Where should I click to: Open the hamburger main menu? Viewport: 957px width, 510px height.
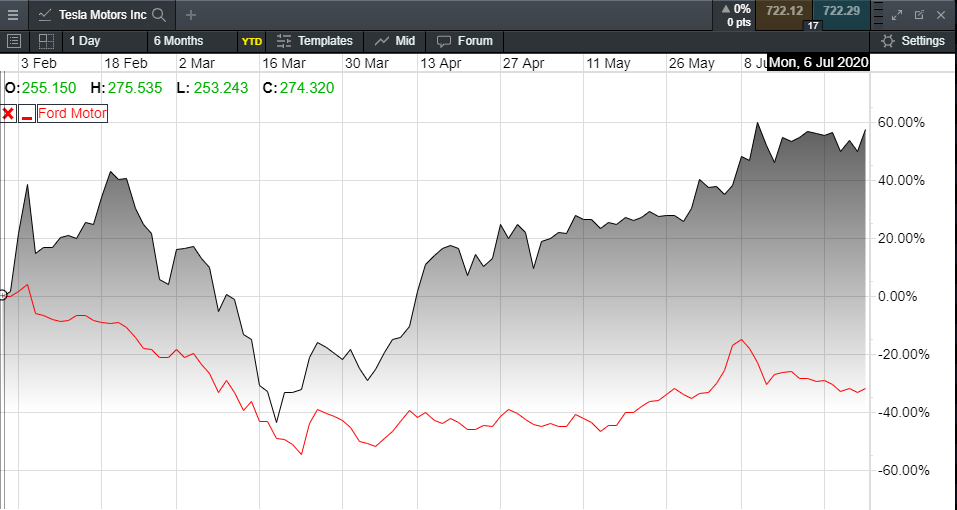pyautogui.click(x=13, y=15)
